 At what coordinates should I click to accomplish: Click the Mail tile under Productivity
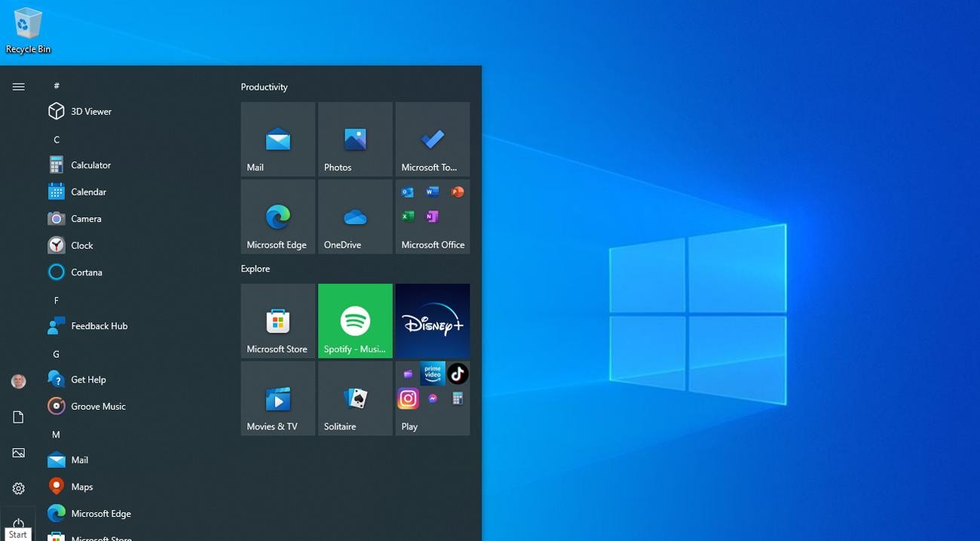(x=278, y=140)
